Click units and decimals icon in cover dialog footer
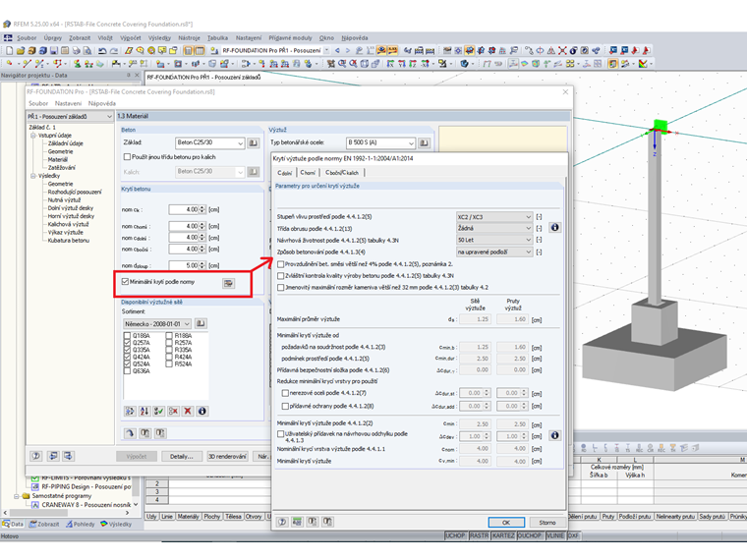747x560 pixels. click(297, 522)
